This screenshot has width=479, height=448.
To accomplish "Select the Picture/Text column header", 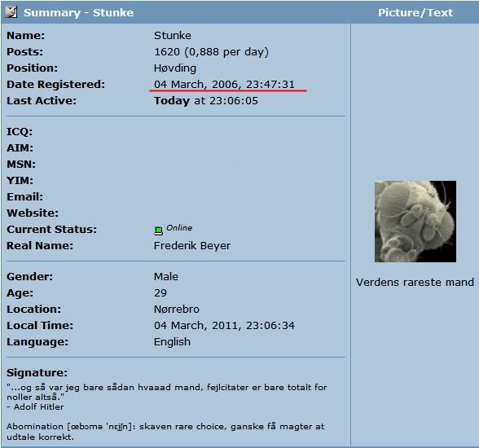I will 415,12.
